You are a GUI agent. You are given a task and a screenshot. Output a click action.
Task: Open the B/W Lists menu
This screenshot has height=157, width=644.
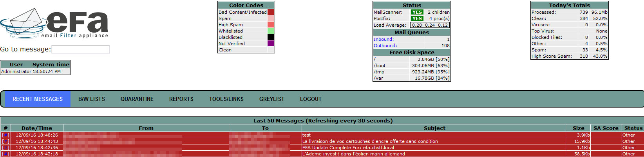pos(92,99)
